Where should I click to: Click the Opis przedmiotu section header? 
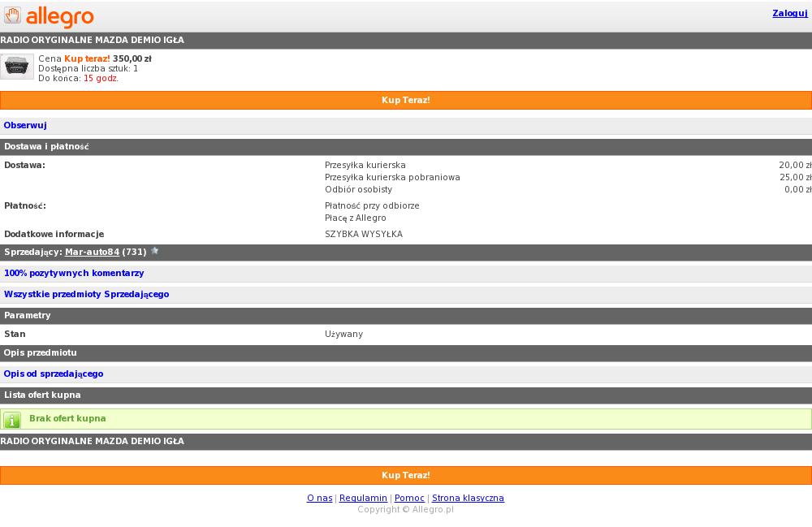click(406, 353)
